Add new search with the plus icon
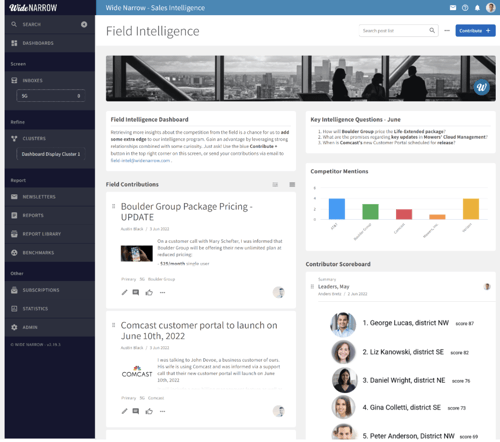 coord(84,24)
